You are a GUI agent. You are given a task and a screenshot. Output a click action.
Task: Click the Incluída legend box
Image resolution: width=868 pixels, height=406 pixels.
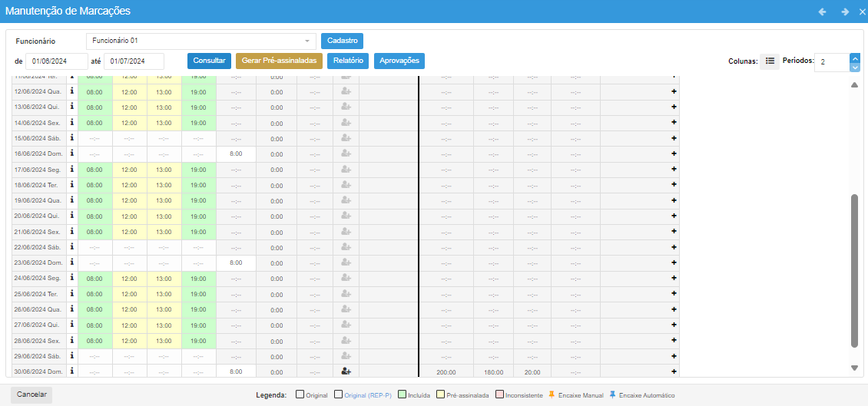click(x=403, y=395)
